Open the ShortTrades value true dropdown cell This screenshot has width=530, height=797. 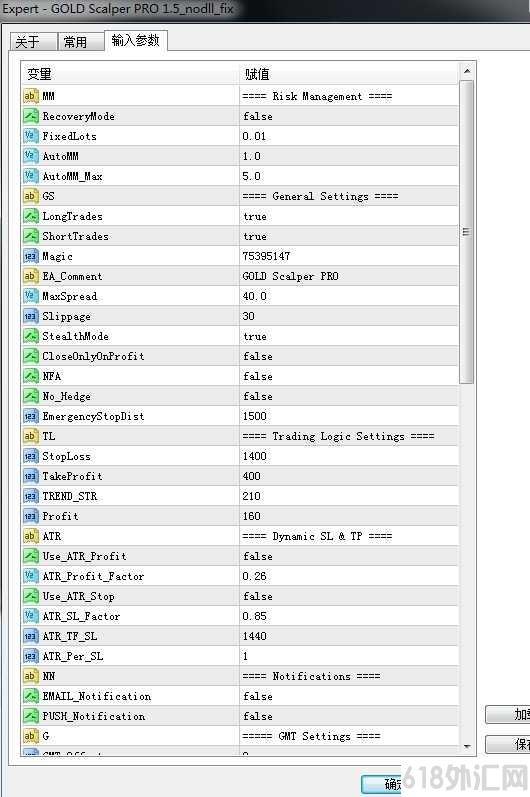(x=349, y=236)
